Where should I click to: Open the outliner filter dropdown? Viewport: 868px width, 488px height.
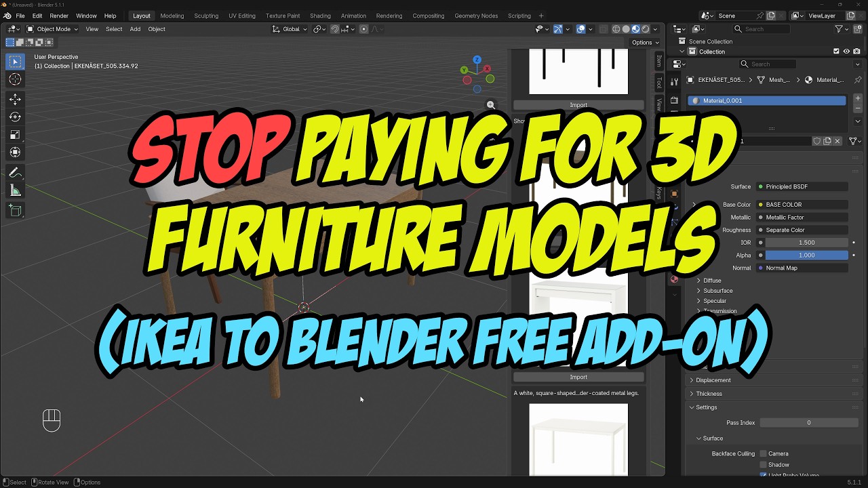click(842, 29)
